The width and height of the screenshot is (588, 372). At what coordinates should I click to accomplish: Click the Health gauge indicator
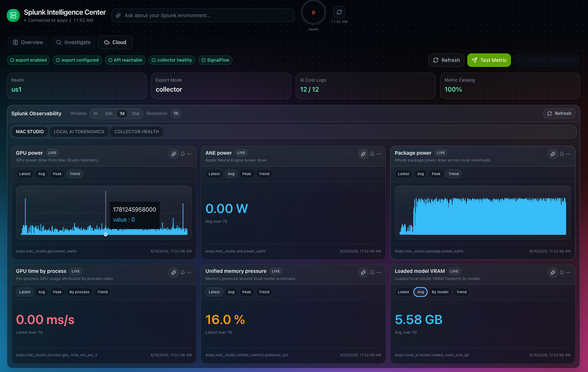pos(314,13)
